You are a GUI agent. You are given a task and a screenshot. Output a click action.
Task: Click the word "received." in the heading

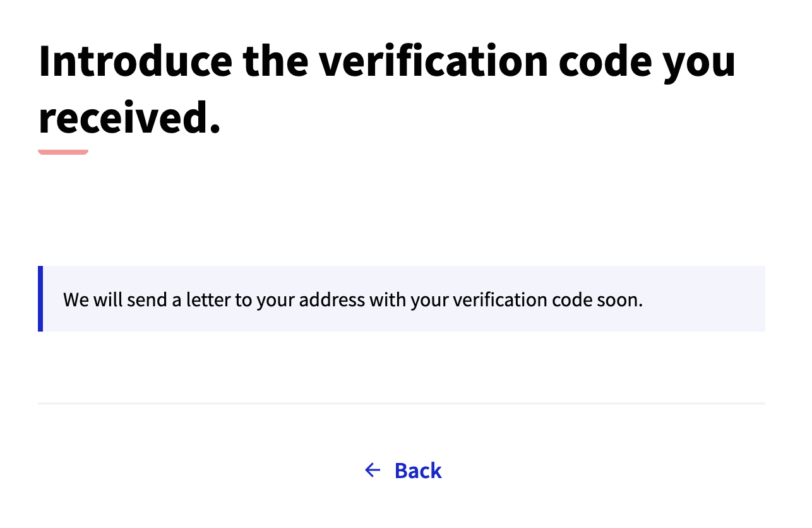[129, 117]
